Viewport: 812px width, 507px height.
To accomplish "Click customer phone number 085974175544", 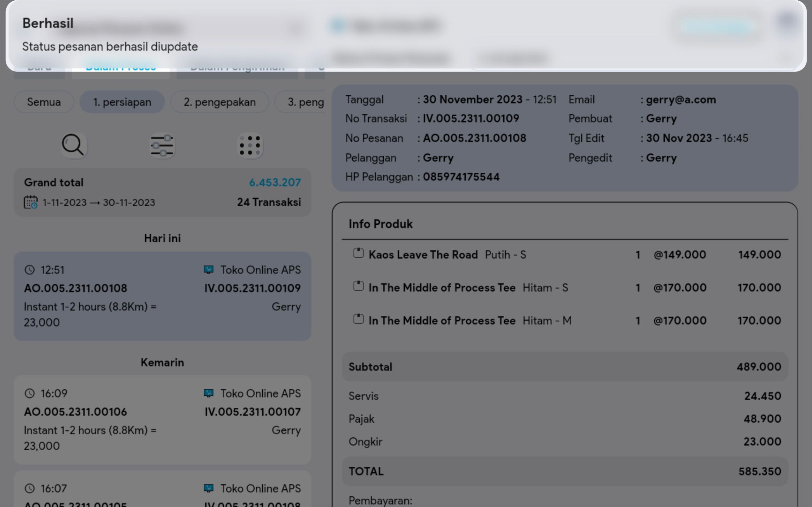I will click(x=461, y=177).
